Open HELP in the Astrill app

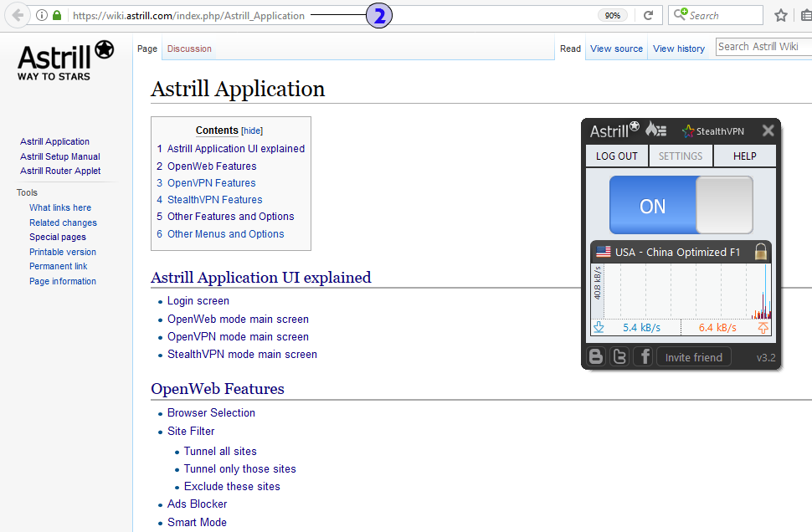point(745,156)
